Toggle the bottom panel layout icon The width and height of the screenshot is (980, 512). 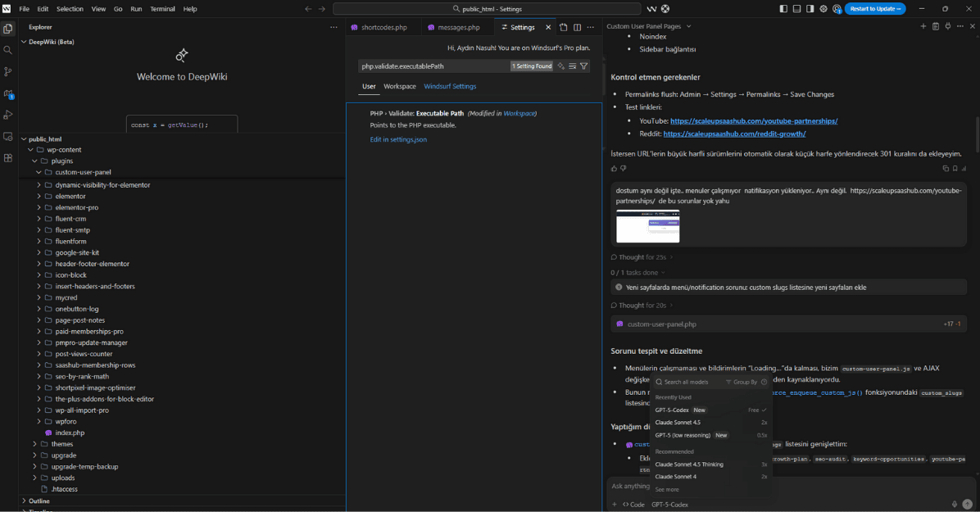(x=796, y=9)
